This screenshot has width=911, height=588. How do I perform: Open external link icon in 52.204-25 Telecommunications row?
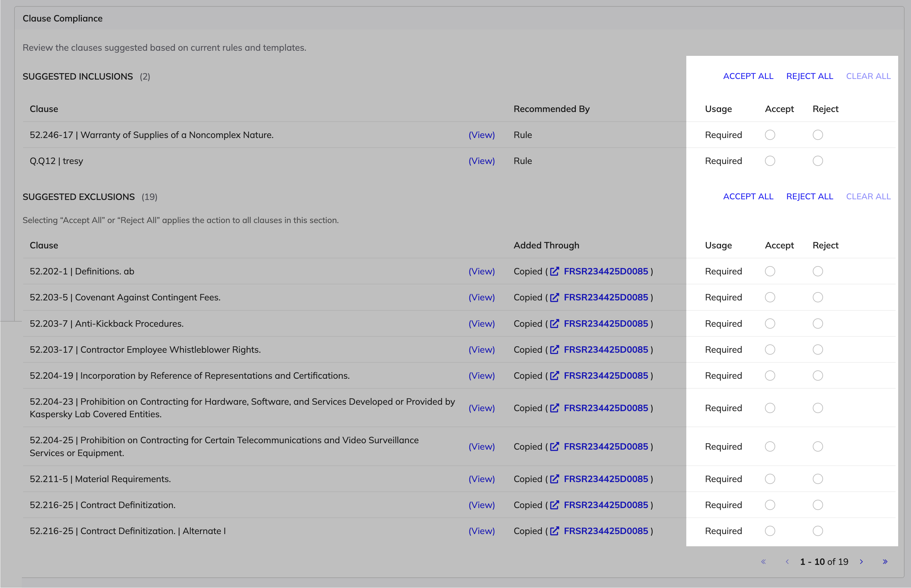(554, 447)
